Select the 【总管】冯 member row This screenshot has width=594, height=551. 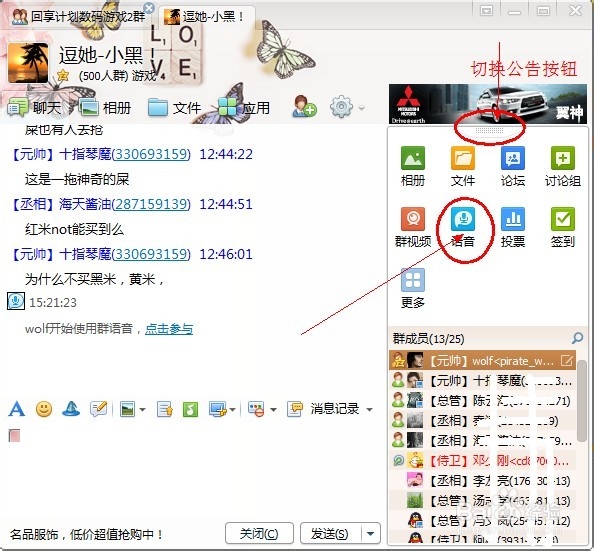(x=482, y=521)
